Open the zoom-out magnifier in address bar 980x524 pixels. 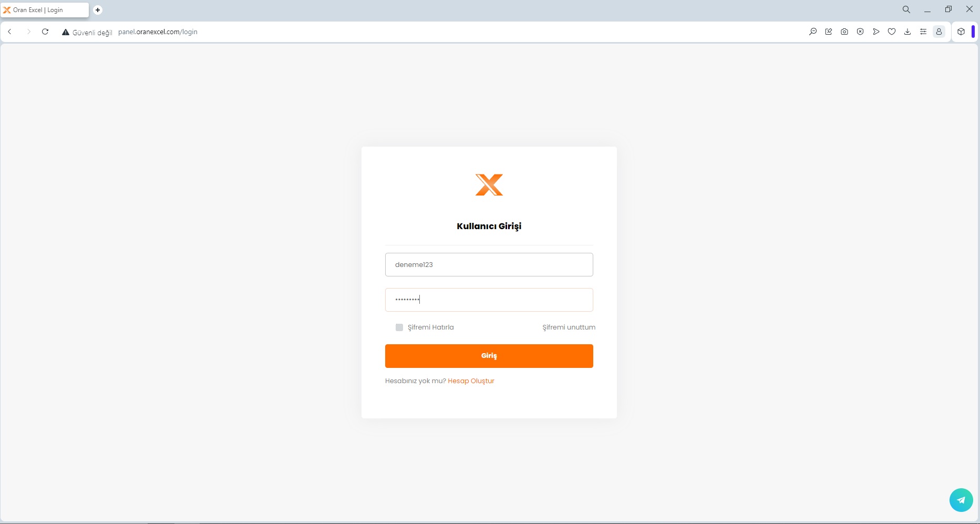813,32
